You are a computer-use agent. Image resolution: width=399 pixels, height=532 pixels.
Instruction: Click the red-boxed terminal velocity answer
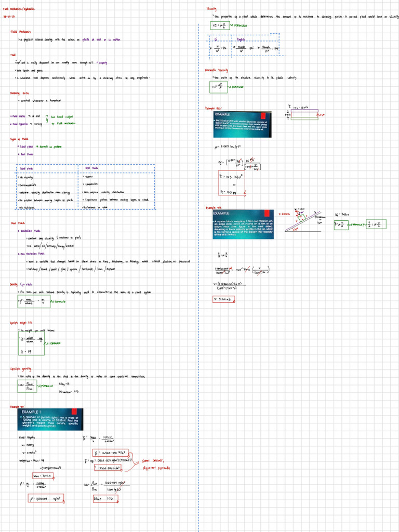tap(223, 299)
